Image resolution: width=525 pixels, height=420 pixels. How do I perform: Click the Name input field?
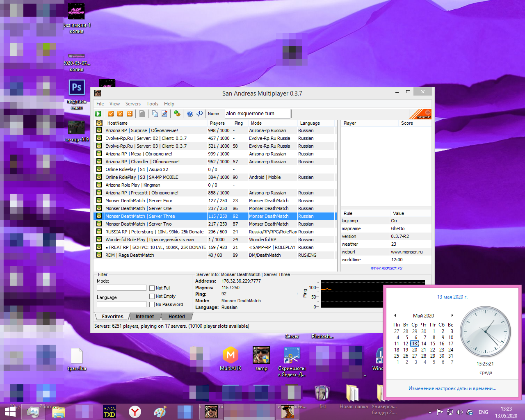(x=257, y=114)
